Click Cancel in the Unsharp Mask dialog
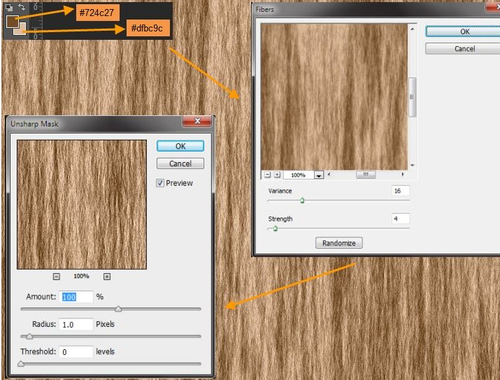500x380 pixels. pos(180,163)
